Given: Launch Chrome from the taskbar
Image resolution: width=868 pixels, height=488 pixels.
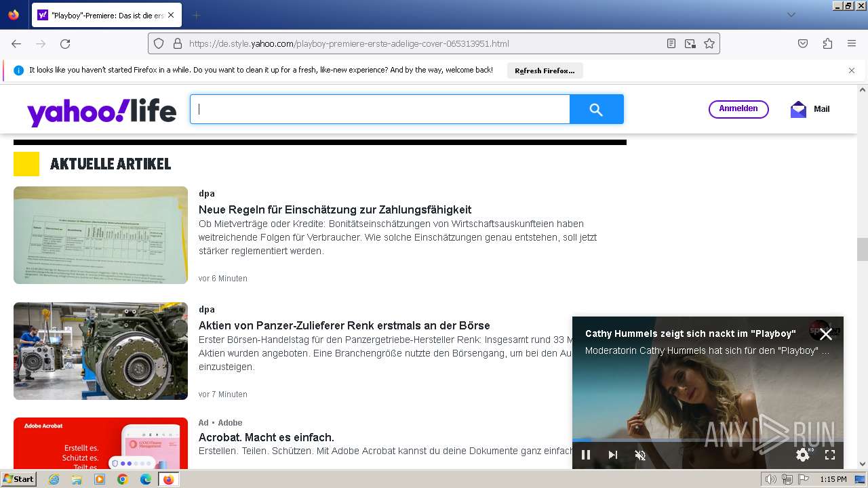Looking at the screenshot, I should click(x=123, y=479).
